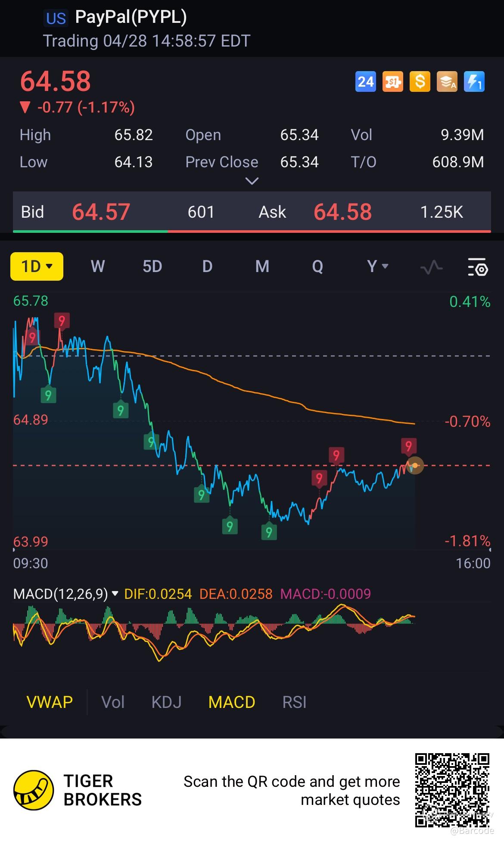The height and width of the screenshot is (842, 504).
Task: Select the Vol indicator
Action: click(x=113, y=702)
